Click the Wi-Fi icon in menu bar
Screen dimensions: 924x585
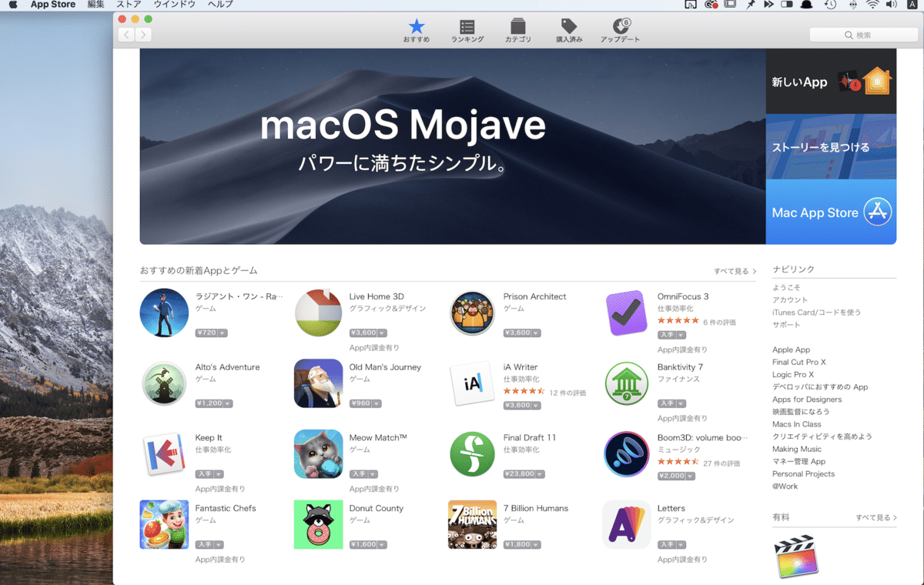pos(872,5)
